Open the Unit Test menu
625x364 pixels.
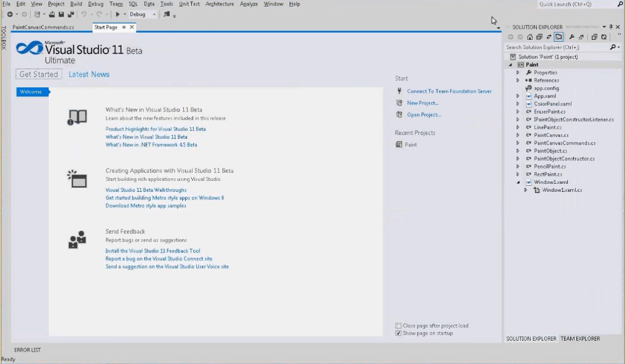coord(189,4)
